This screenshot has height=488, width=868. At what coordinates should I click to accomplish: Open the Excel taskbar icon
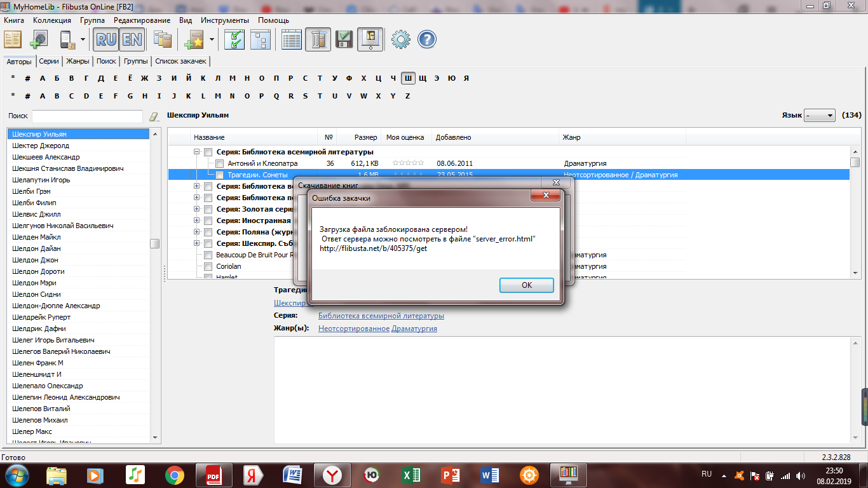click(412, 475)
